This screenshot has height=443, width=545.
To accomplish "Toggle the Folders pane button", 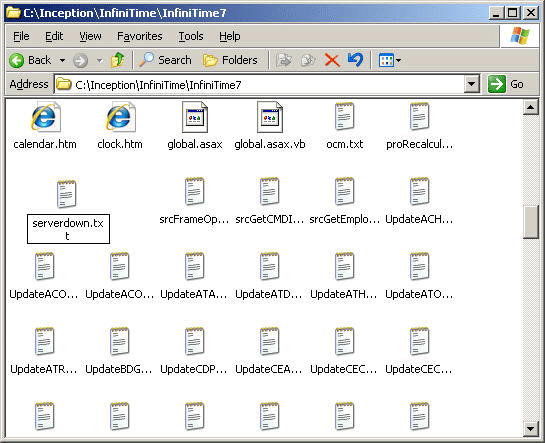I will [230, 60].
